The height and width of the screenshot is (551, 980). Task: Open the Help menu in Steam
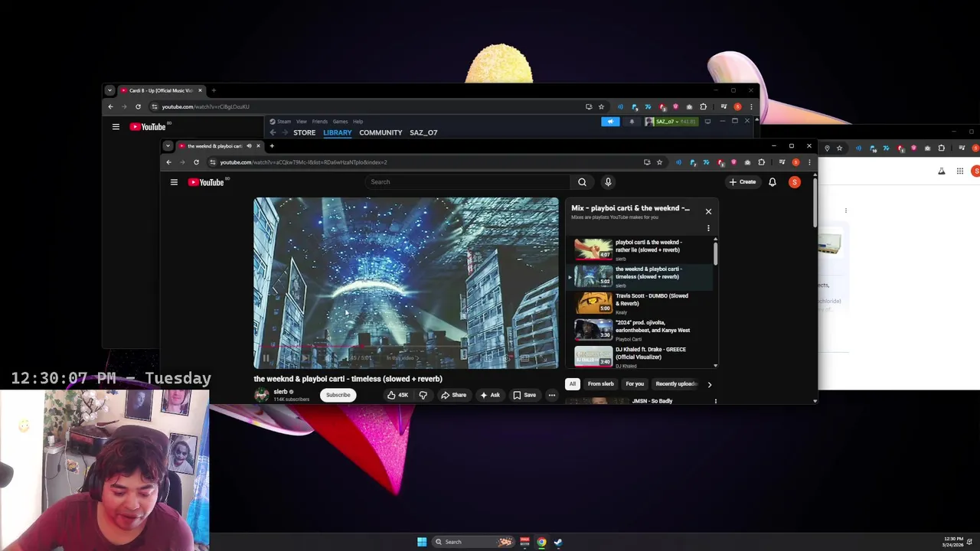[358, 122]
